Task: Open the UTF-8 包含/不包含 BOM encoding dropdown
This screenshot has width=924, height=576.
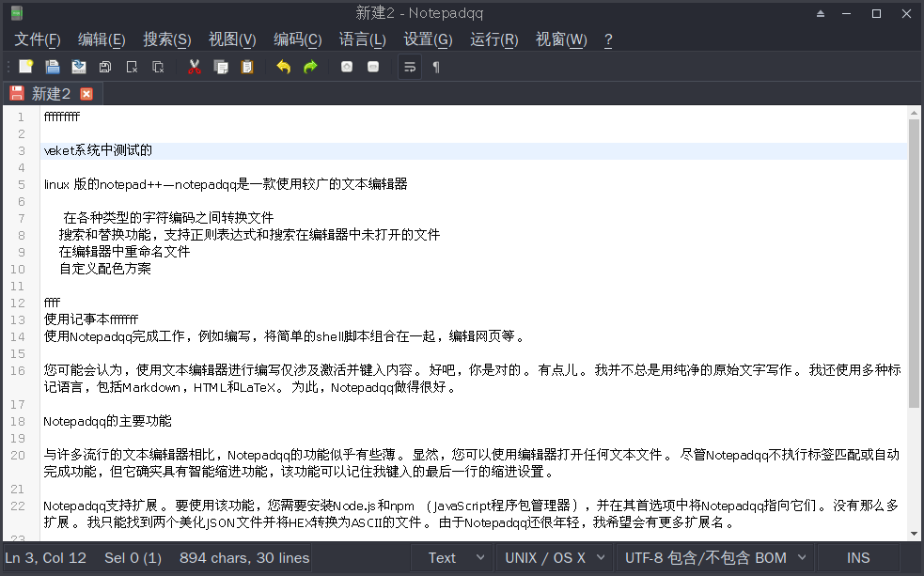Action: point(714,558)
